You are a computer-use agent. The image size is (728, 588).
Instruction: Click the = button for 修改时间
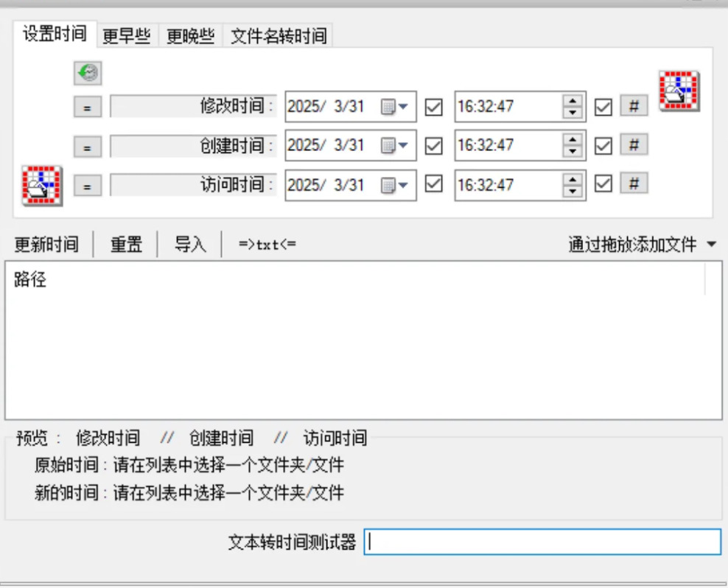87,108
